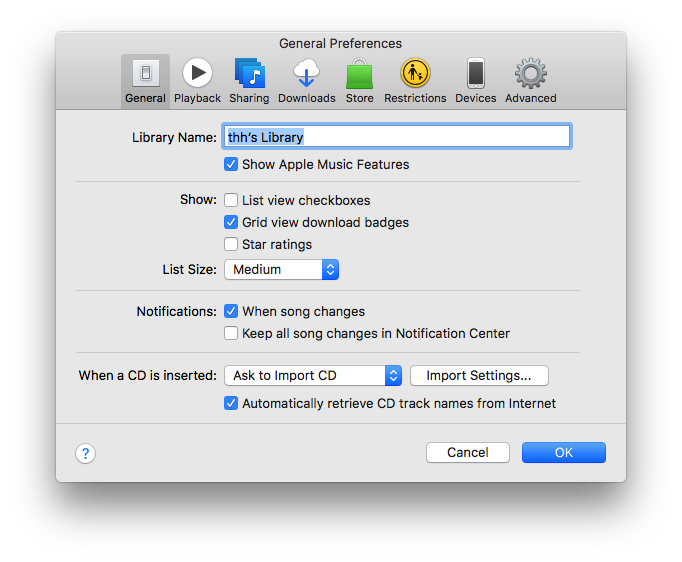Disable Grid view download badges
Screen dimensions: 682x562
pyautogui.click(x=231, y=222)
